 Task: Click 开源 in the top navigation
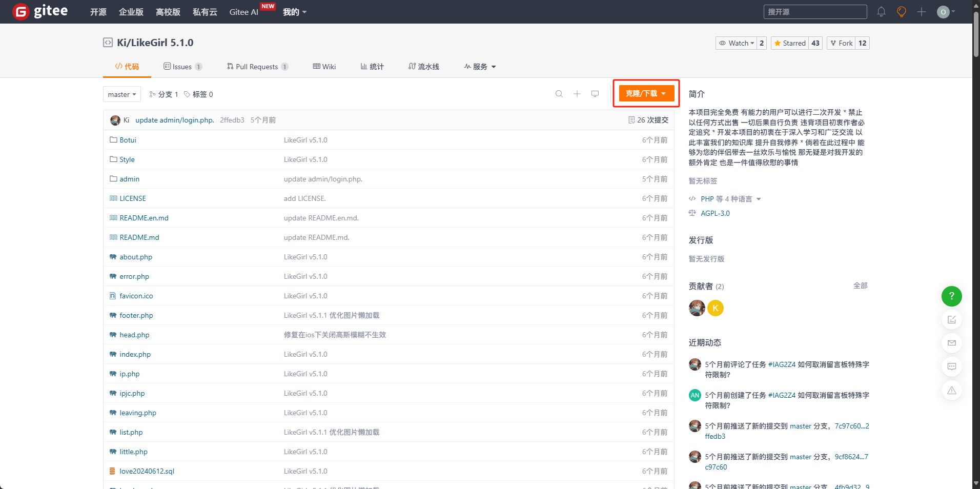pyautogui.click(x=98, y=12)
